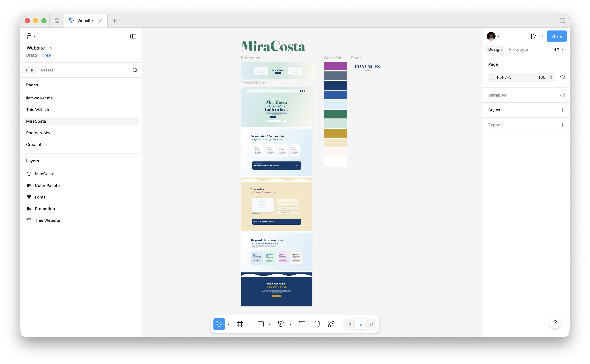The width and height of the screenshot is (590, 364).
Task: Switch to the Design tab
Action: pyautogui.click(x=495, y=49)
